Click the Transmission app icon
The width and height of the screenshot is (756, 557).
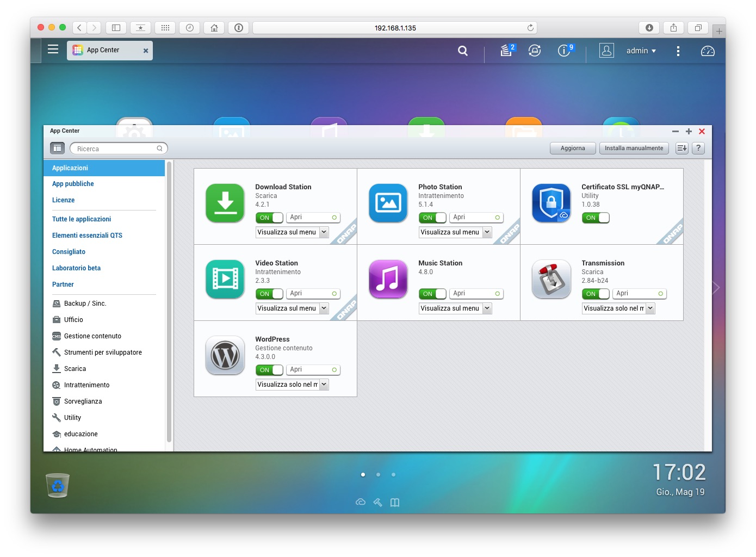pyautogui.click(x=551, y=280)
